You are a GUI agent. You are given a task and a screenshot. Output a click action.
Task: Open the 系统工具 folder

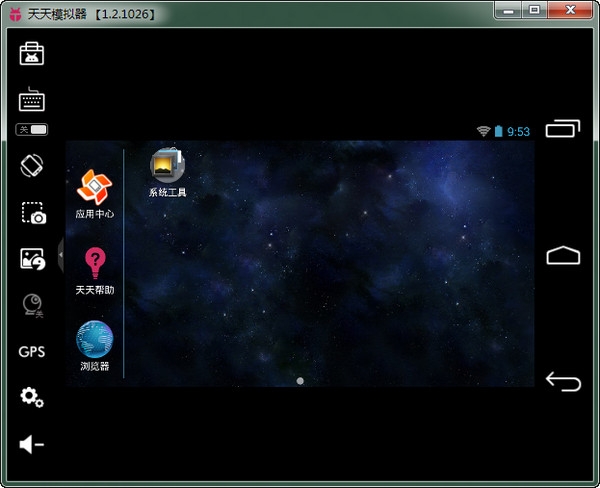tap(167, 169)
